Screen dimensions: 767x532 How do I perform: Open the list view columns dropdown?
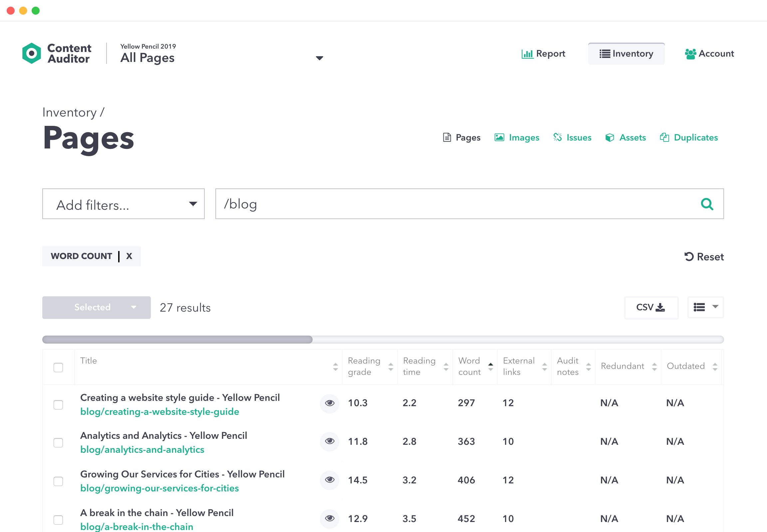pyautogui.click(x=705, y=307)
